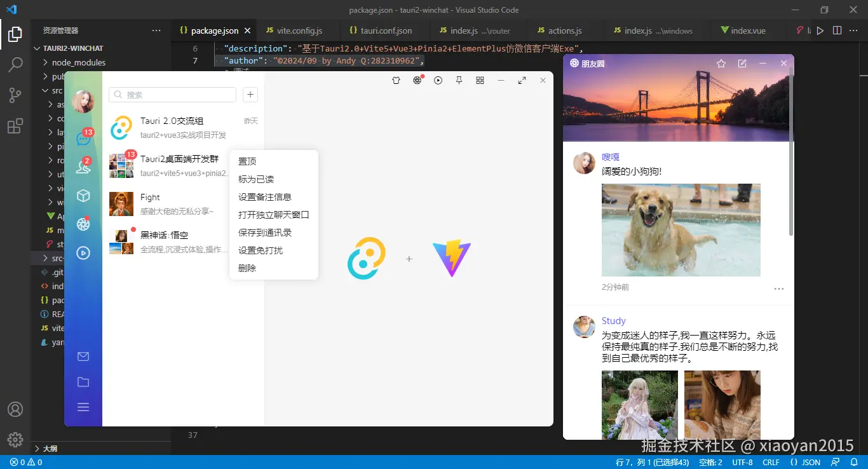
Task: Open the contacts icon with red badge 2
Action: pos(83,168)
